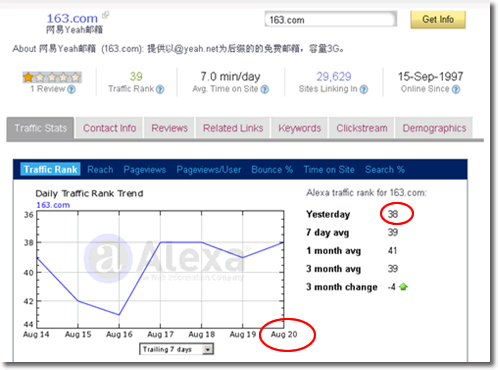Viewport: 498px width, 370px height.
Task: Open the Contact Info tab
Action: tap(109, 128)
